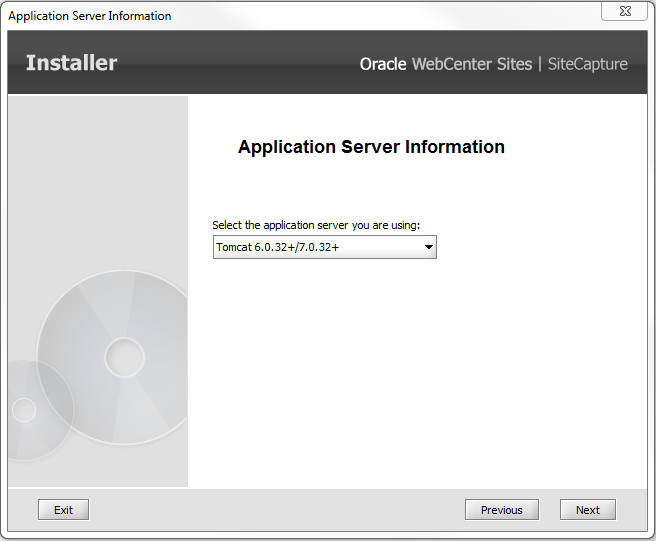Click the 'Select the application server you are using:' label
This screenshot has height=541, width=656.
click(x=316, y=225)
